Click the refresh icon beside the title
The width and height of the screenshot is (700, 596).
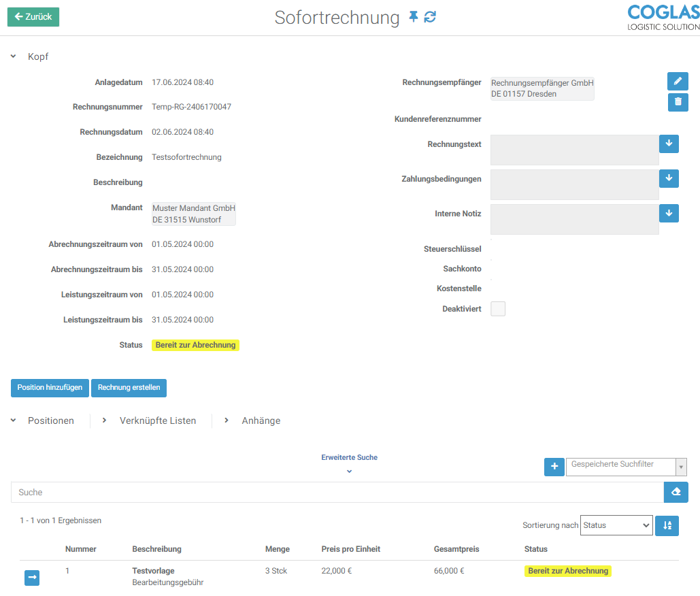pos(430,17)
